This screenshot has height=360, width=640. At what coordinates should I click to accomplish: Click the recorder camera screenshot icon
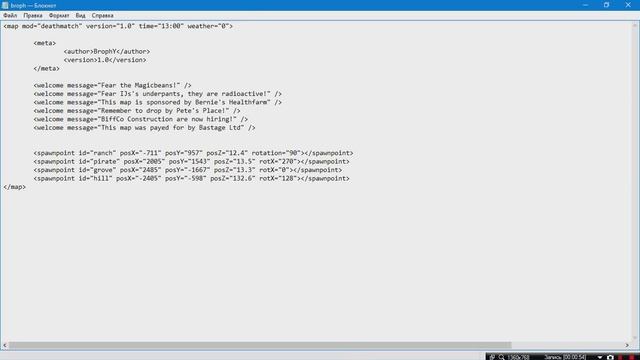point(610,357)
